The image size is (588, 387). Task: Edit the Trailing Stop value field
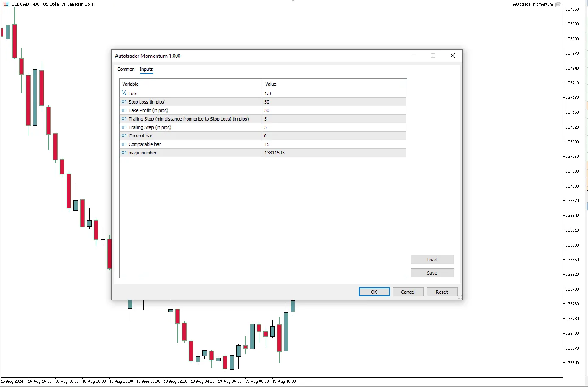335,119
